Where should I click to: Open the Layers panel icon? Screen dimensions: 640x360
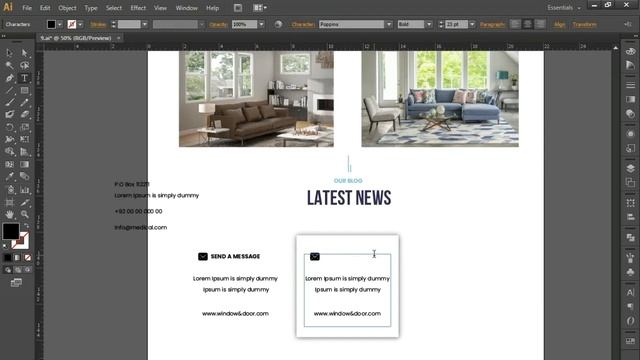point(630,168)
